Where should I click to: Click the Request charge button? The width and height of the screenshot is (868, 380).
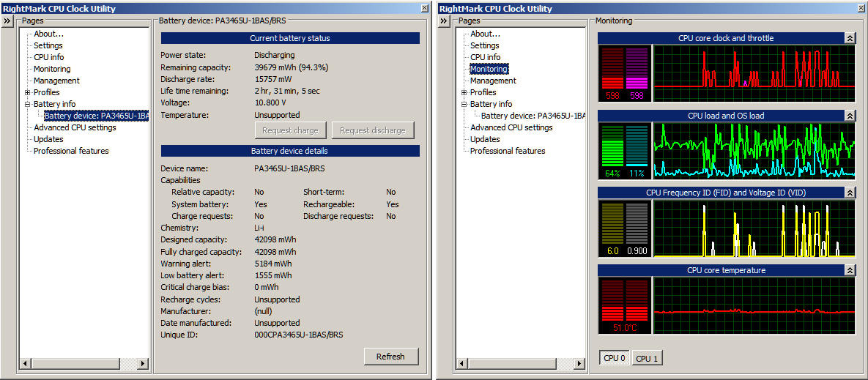click(291, 130)
